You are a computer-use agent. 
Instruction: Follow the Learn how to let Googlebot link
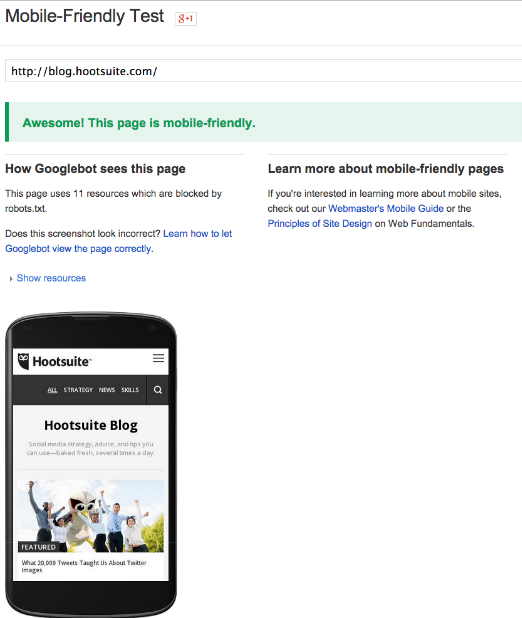pyautogui.click(x=119, y=241)
